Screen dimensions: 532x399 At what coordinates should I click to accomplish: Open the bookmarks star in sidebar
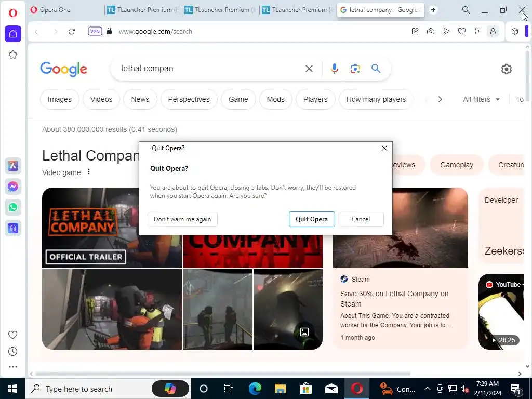13,55
